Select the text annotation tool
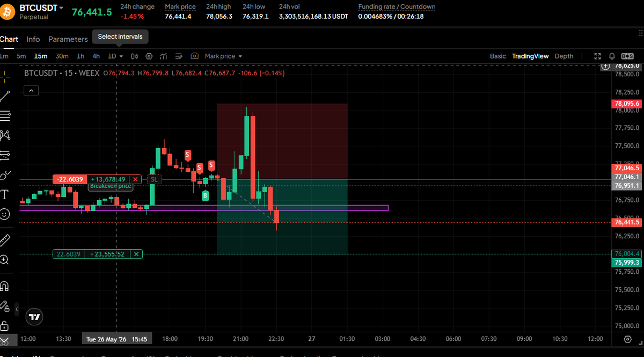Screen dimensions: 644x357 pos(4,194)
